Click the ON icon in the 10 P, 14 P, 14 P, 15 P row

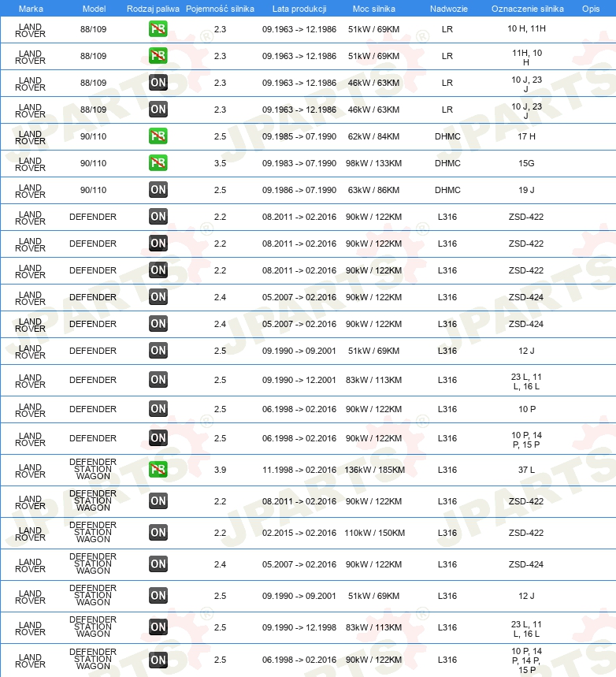[158, 660]
